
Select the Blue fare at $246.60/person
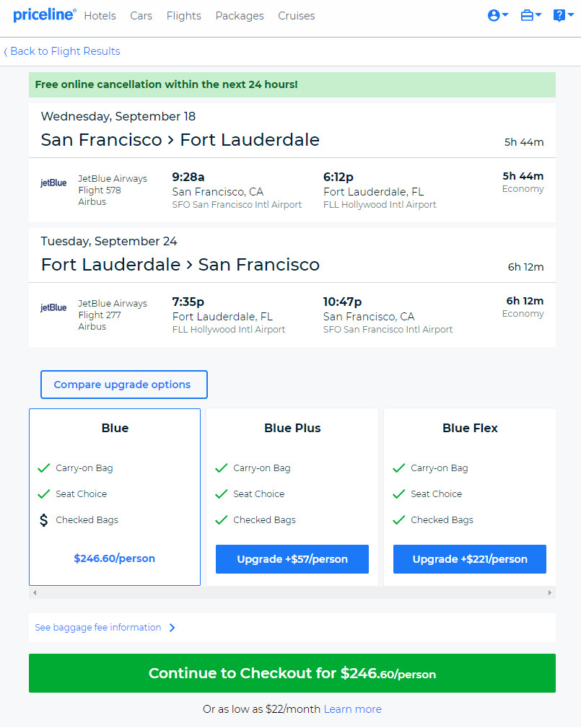tap(115, 558)
